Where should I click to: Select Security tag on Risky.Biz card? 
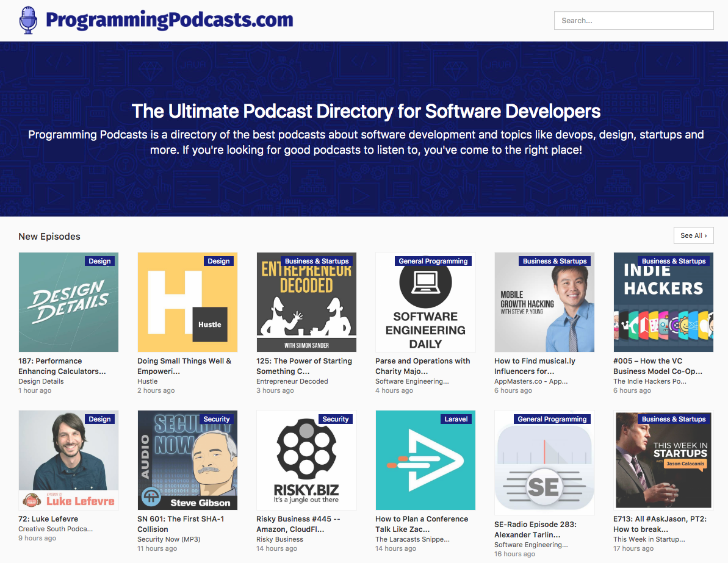(x=336, y=418)
